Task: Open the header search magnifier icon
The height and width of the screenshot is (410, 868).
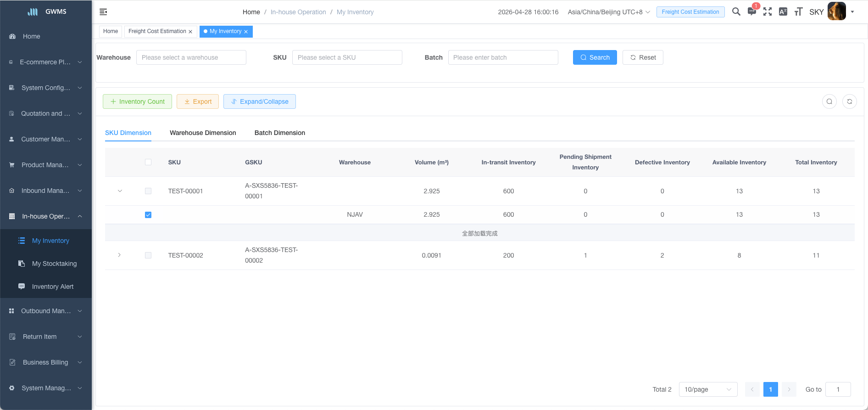Action: tap(736, 12)
